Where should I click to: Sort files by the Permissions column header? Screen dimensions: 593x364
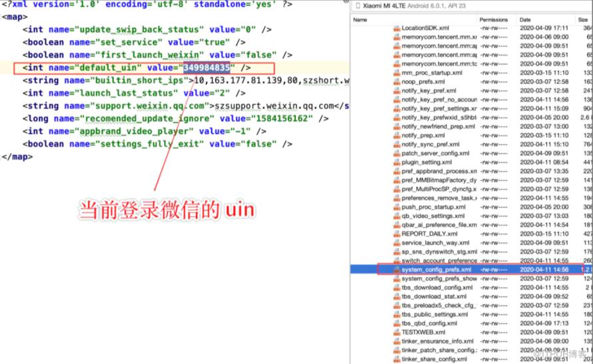tap(494, 20)
